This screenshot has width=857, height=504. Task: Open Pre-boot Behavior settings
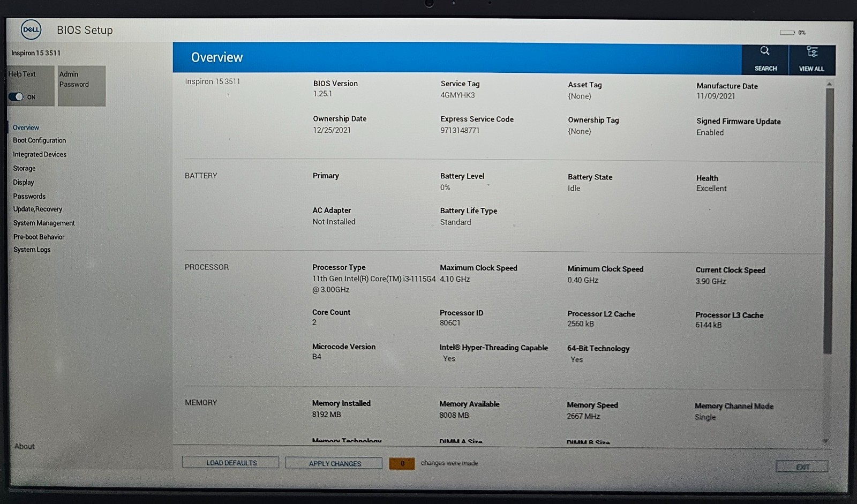tap(39, 237)
